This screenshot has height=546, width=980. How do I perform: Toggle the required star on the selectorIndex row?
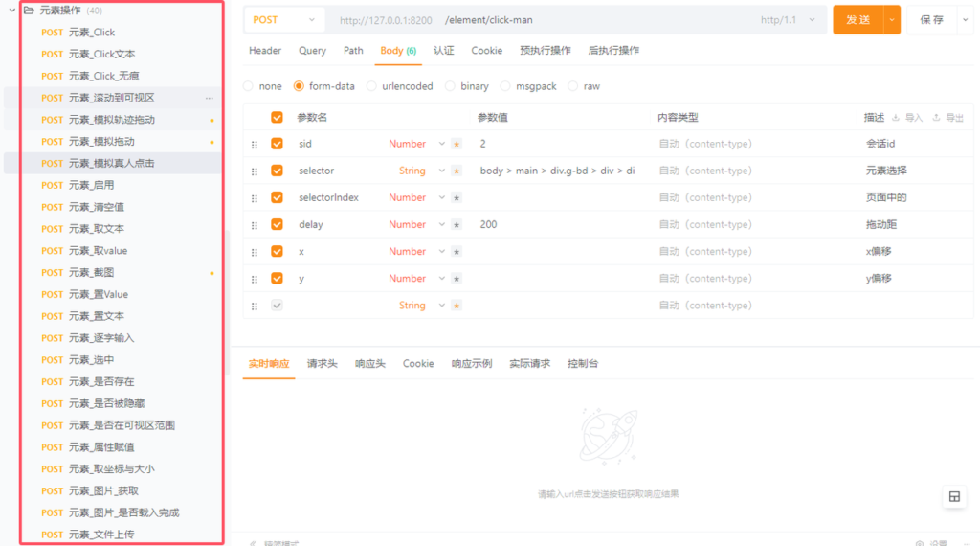(x=457, y=197)
